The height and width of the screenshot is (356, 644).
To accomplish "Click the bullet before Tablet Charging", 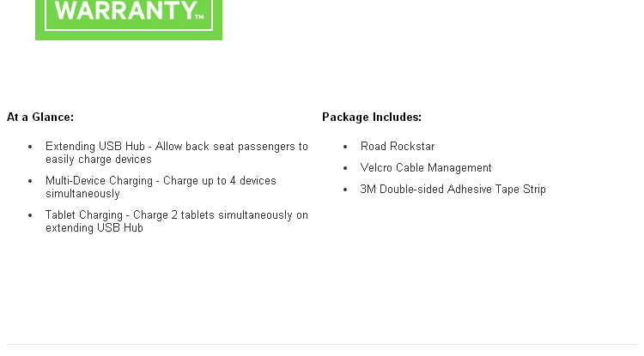I will tap(30, 215).
